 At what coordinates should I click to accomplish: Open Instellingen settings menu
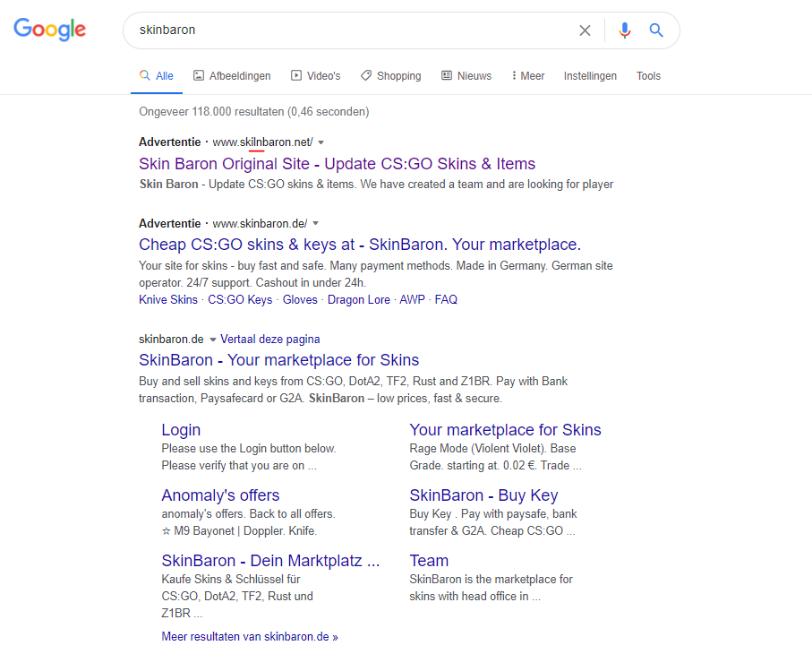tap(590, 75)
